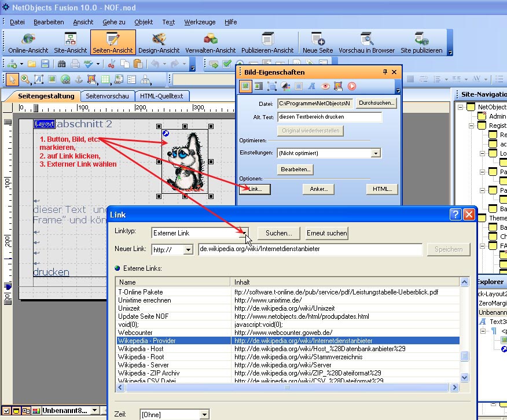507x420 pixels.
Task: Click the Neue Seite toolbar icon
Action: tap(318, 43)
